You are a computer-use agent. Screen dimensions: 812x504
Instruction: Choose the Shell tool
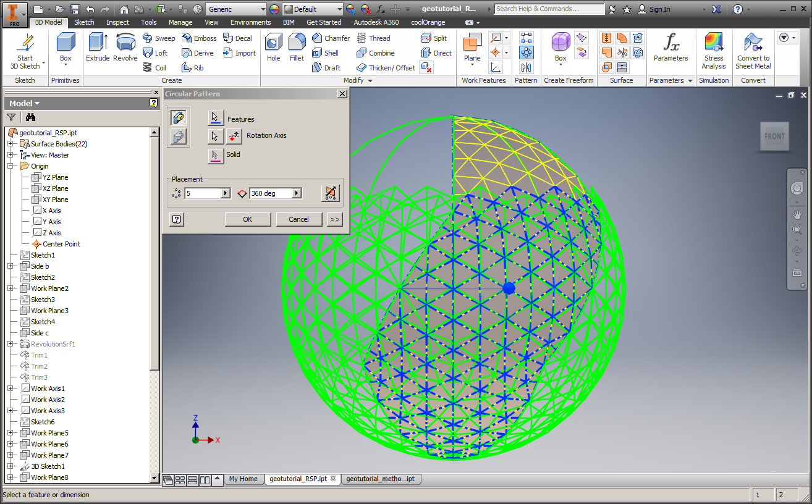(326, 53)
